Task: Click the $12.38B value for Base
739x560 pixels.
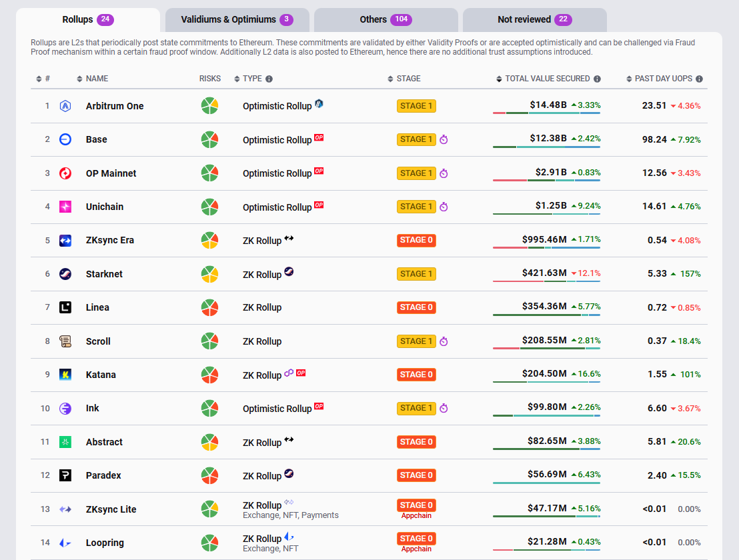Action: pos(548,139)
